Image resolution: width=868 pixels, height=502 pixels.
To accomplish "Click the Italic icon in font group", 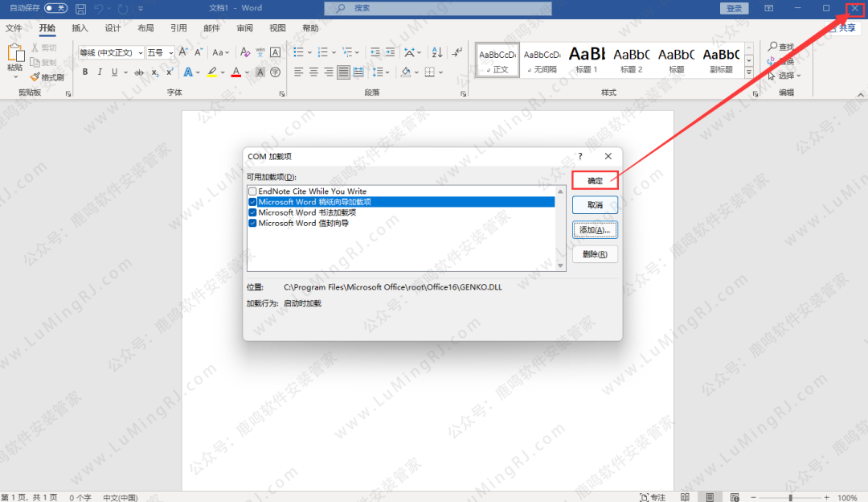I will click(x=100, y=72).
